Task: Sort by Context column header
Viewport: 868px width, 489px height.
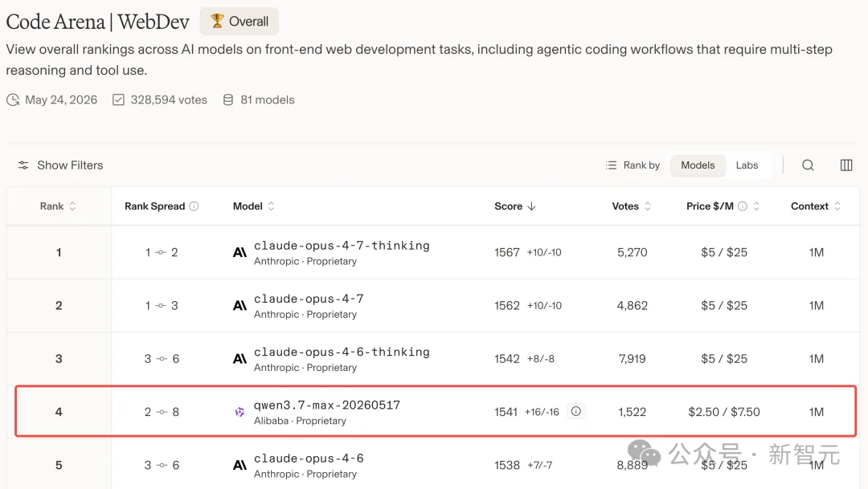Action: tap(816, 206)
